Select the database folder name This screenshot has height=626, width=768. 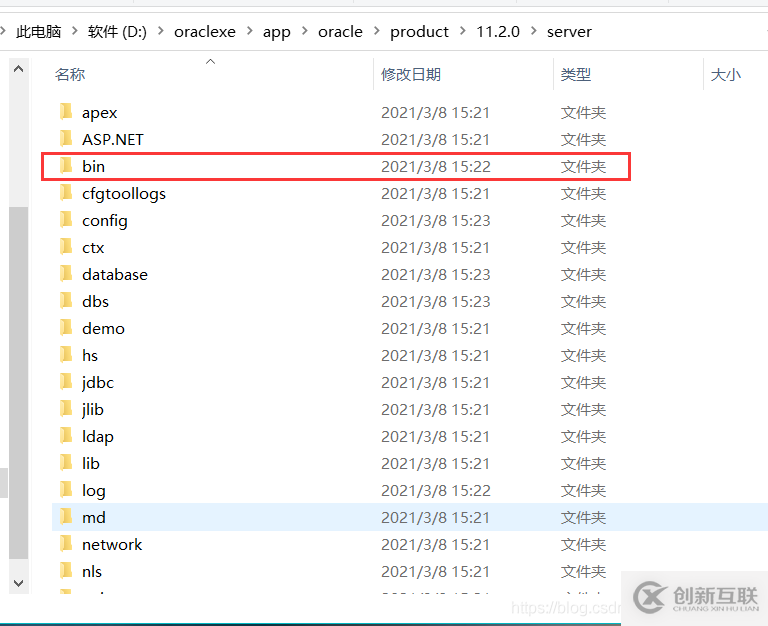coord(115,274)
